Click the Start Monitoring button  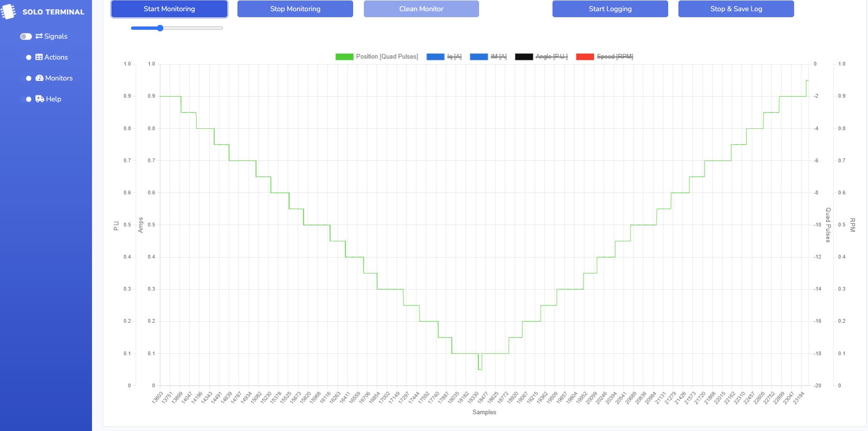[x=169, y=9]
